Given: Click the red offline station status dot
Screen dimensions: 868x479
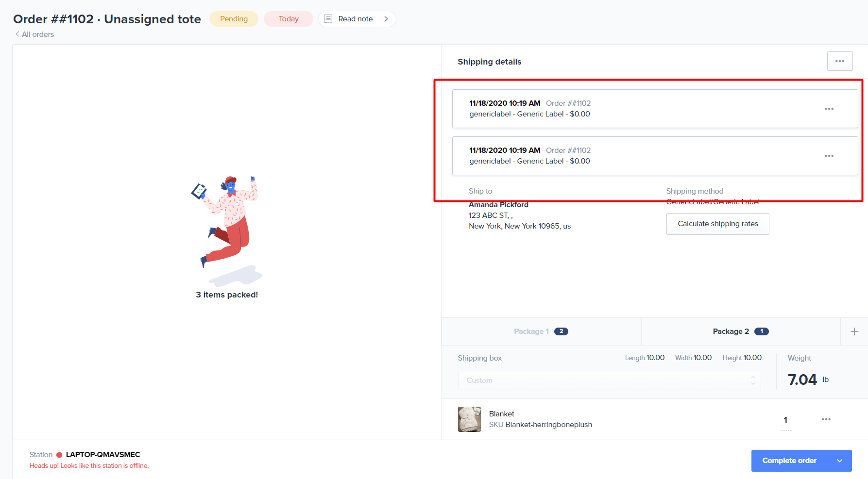Looking at the screenshot, I should click(x=59, y=455).
